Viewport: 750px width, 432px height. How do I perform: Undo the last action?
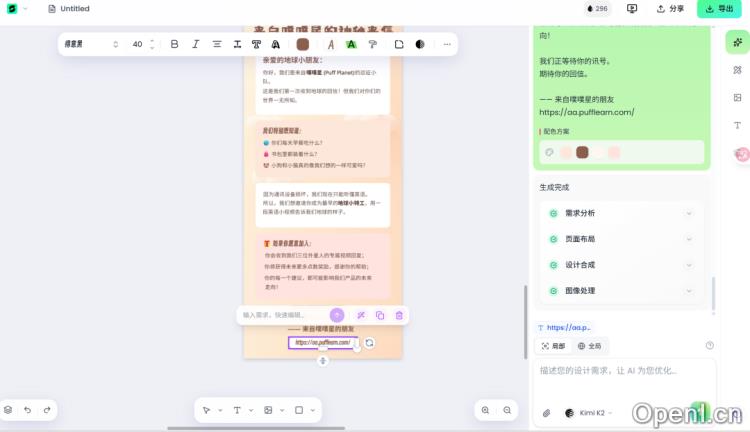27,410
